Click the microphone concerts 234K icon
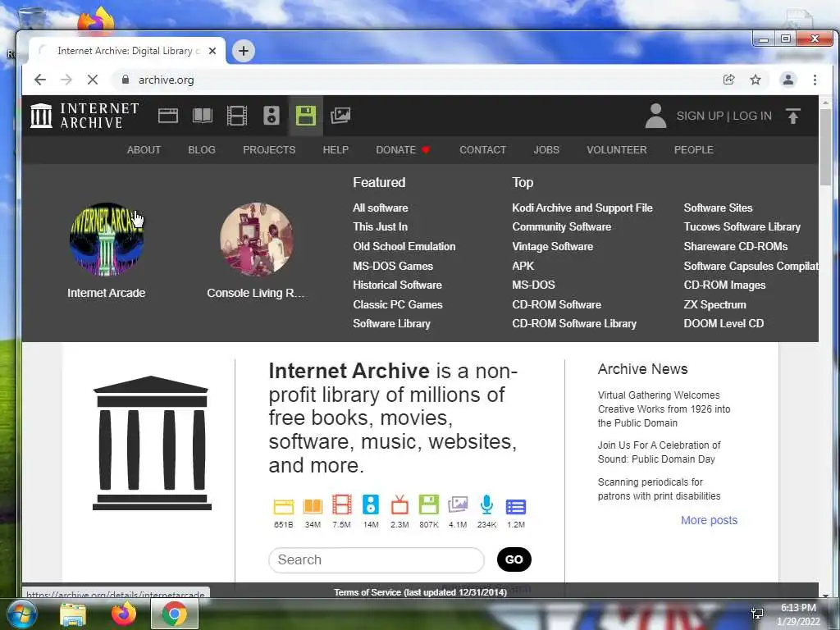 486,505
